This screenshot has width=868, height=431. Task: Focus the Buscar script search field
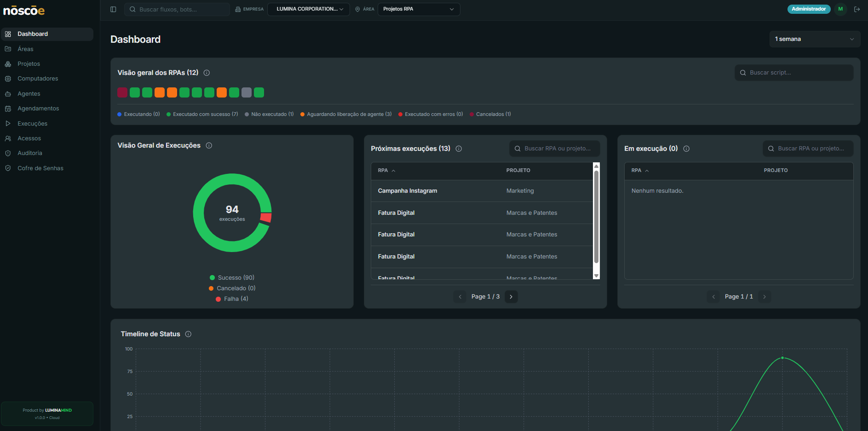794,73
